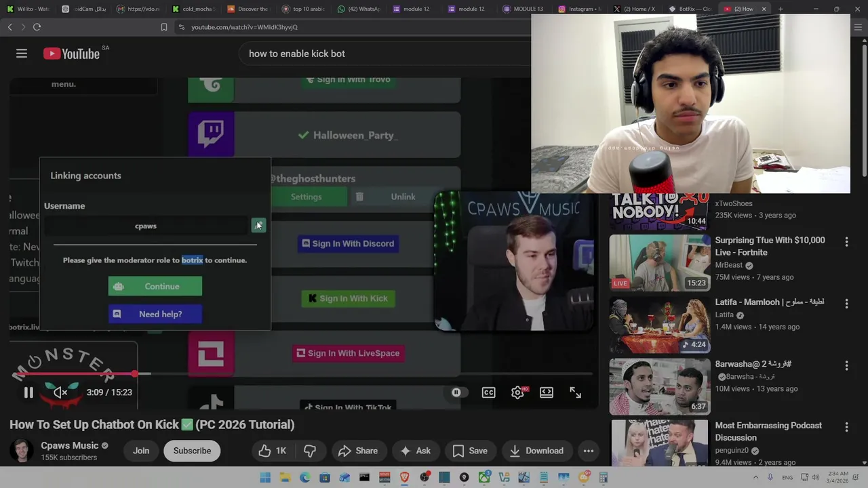Go to YouTube home via logo
The height and width of the screenshot is (488, 868).
72,54
